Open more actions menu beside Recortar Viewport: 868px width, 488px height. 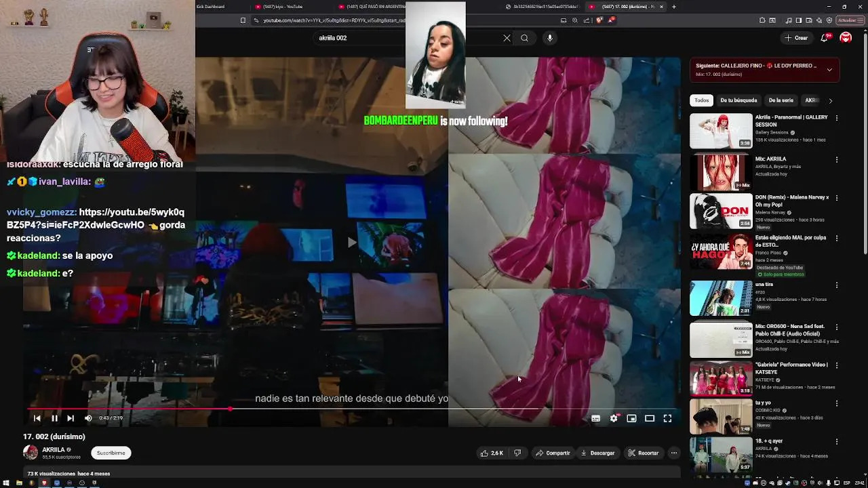(674, 453)
